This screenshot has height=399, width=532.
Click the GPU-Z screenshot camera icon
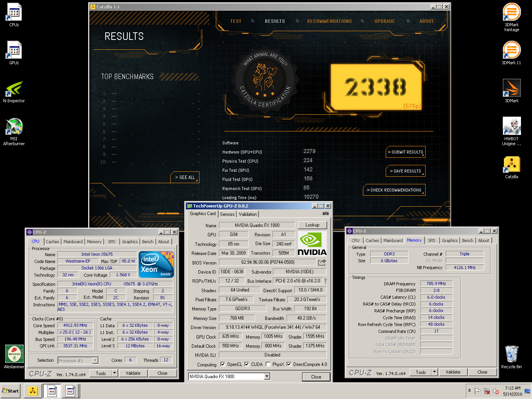pyautogui.click(x=326, y=214)
